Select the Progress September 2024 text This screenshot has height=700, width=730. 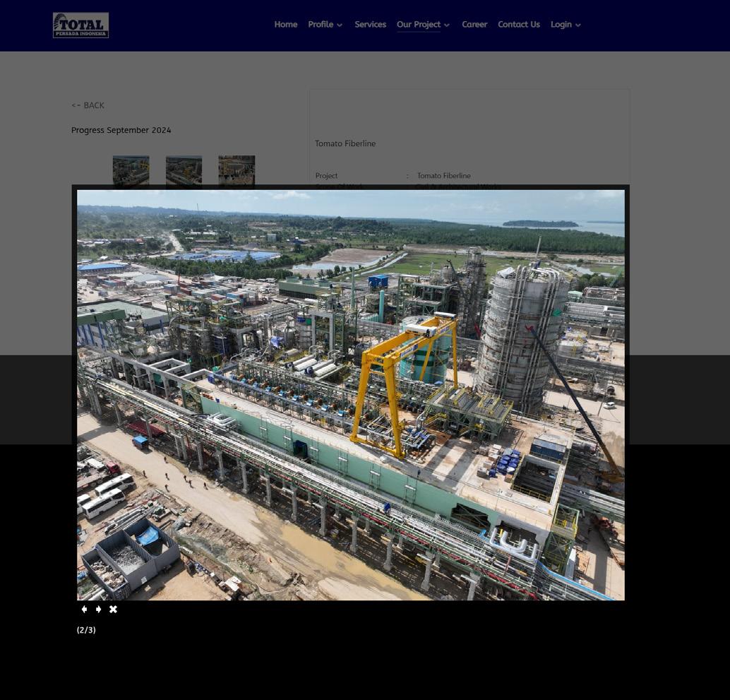121,130
